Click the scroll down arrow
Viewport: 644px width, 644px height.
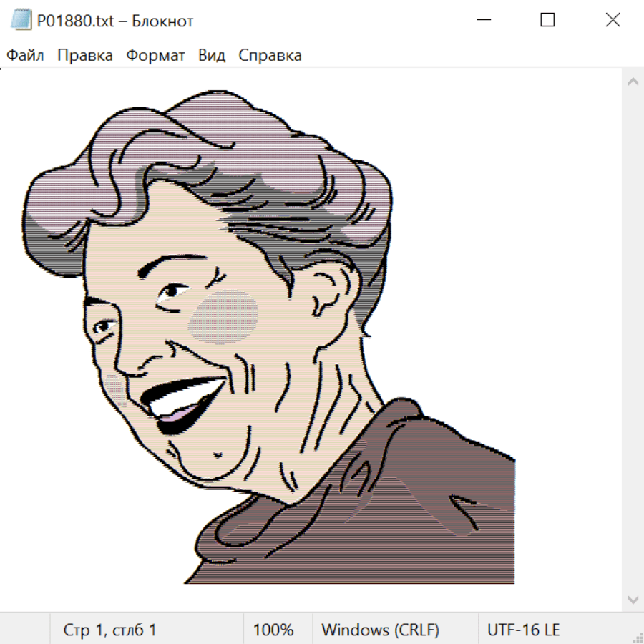coord(633,599)
